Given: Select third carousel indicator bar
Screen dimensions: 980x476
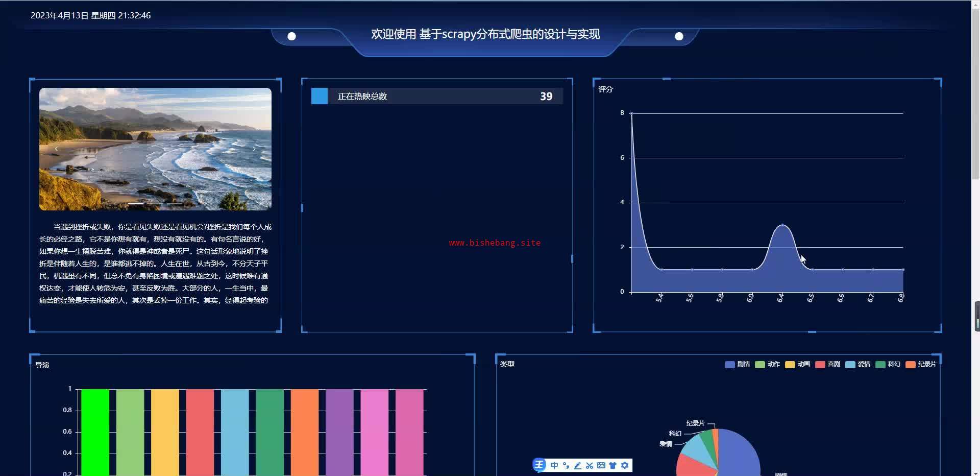Looking at the screenshot, I should pyautogui.click(x=175, y=204).
